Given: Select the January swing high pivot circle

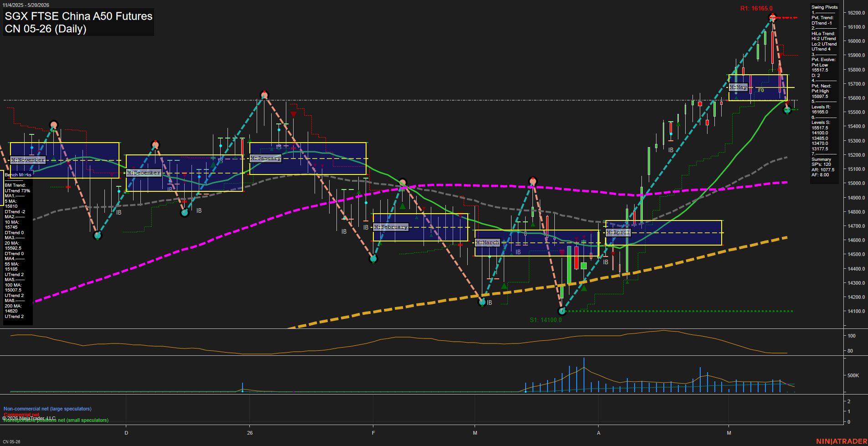Looking at the screenshot, I should 264,95.
